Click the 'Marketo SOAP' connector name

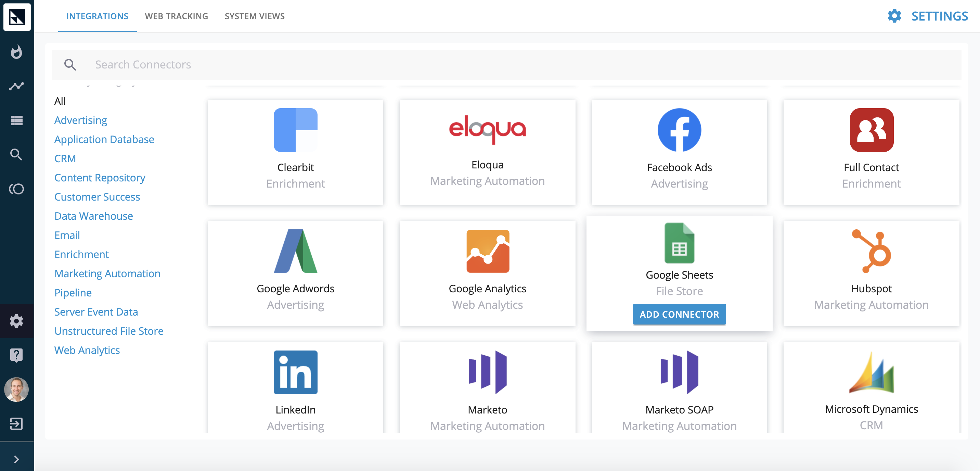[679, 409]
